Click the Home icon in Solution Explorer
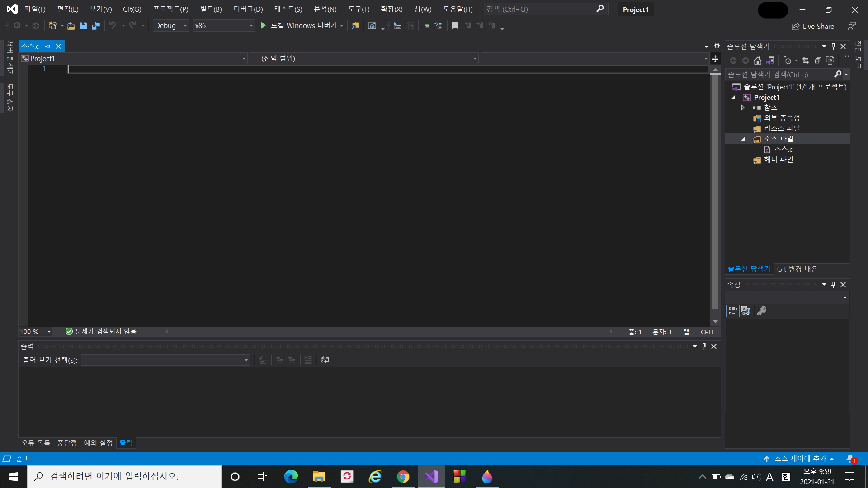The height and width of the screenshot is (488, 868). 758,61
